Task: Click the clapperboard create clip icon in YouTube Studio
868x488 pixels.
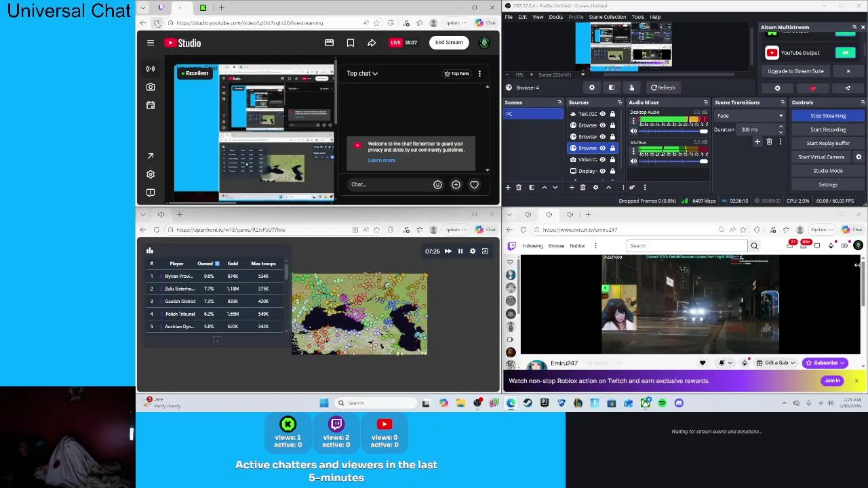Action: [x=329, y=43]
